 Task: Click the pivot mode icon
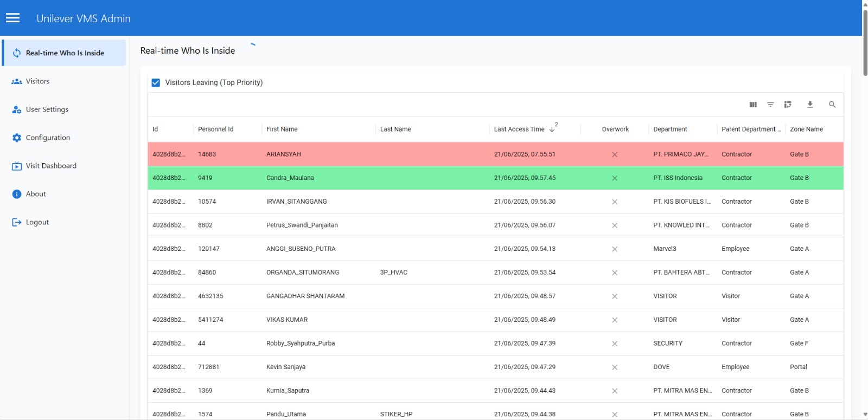tap(788, 105)
